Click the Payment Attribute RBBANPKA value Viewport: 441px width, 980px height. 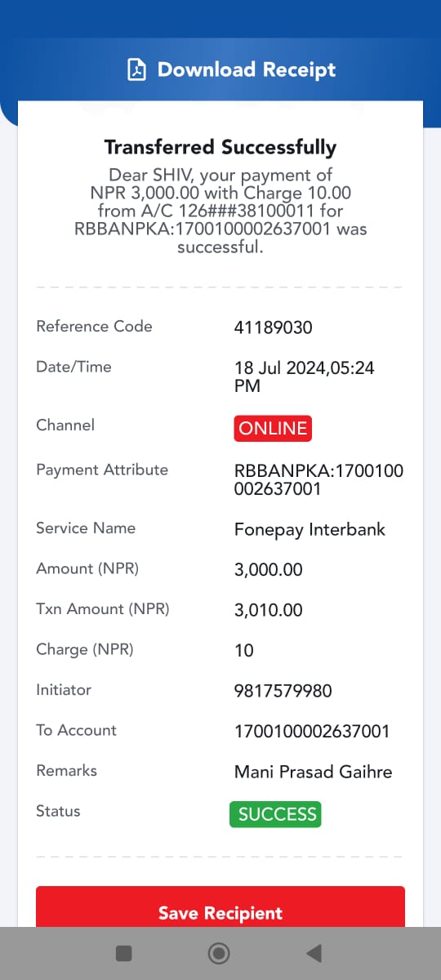point(318,481)
